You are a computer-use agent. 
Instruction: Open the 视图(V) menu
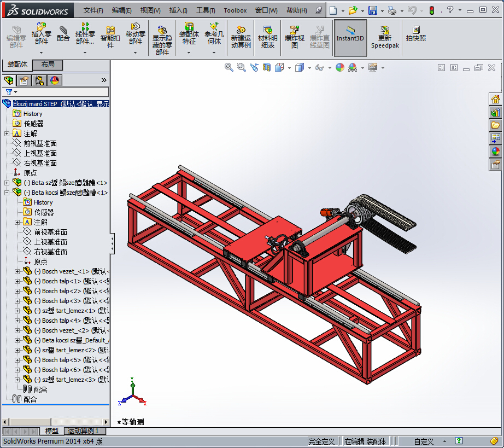coord(150,10)
